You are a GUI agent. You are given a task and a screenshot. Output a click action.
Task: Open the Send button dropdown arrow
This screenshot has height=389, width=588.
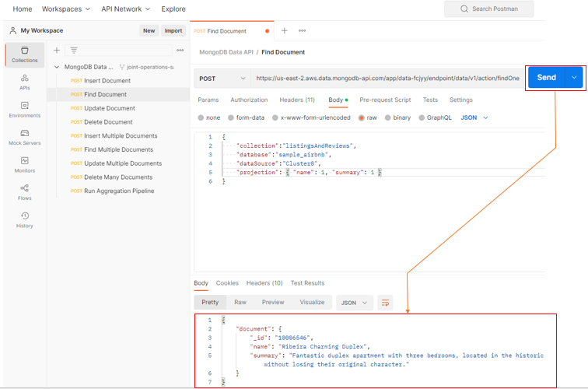click(574, 78)
